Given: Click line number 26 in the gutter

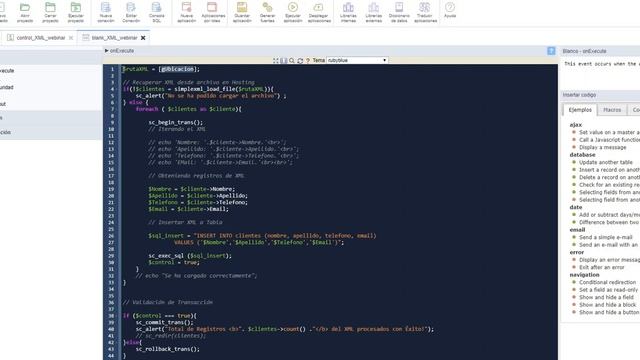Looking at the screenshot, I should [111, 236].
